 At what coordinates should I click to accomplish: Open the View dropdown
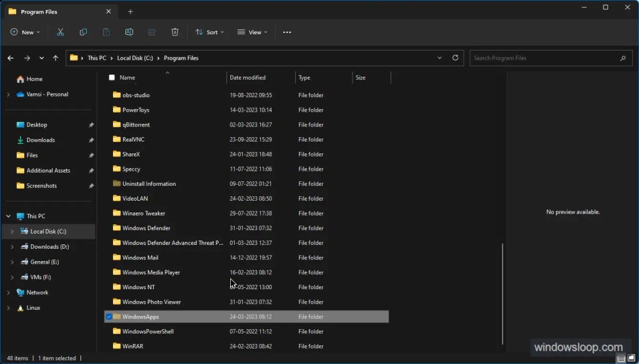point(252,32)
